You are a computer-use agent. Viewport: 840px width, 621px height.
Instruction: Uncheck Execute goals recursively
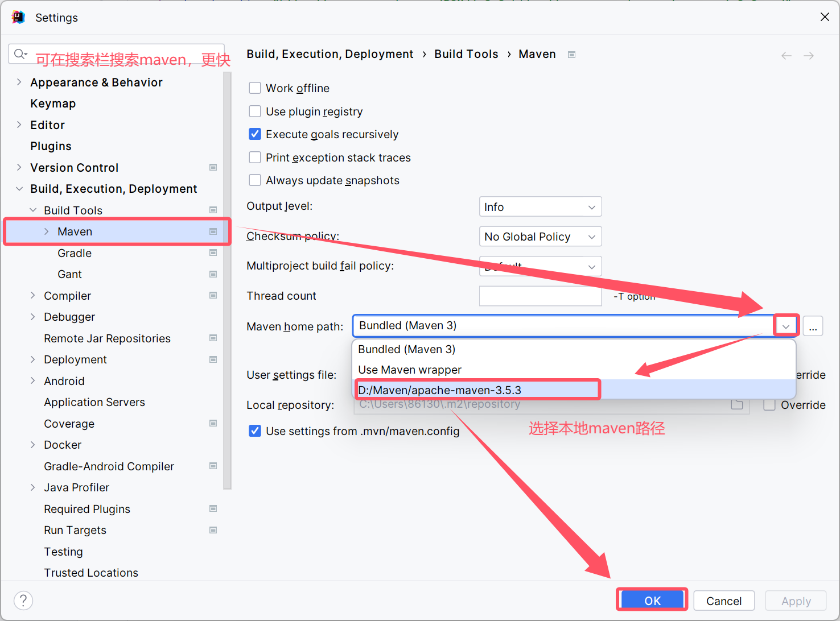(255, 134)
